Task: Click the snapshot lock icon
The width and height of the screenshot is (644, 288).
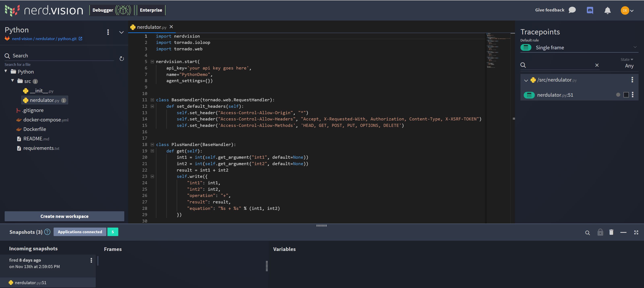Action: point(600,232)
